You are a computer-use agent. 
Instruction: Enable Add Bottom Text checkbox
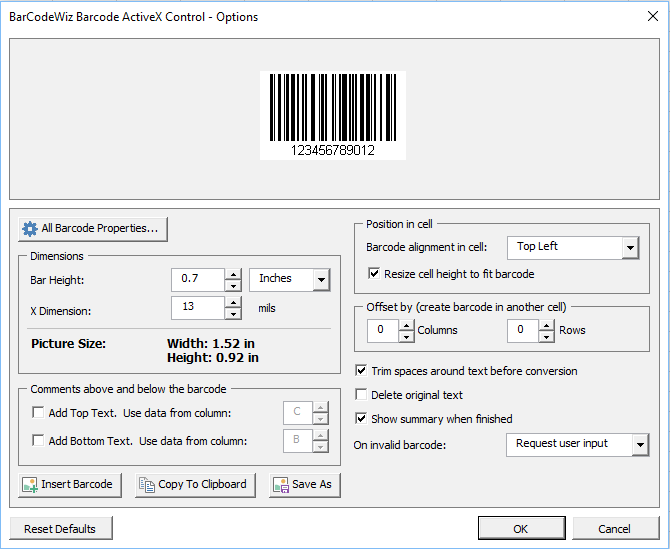[38, 440]
